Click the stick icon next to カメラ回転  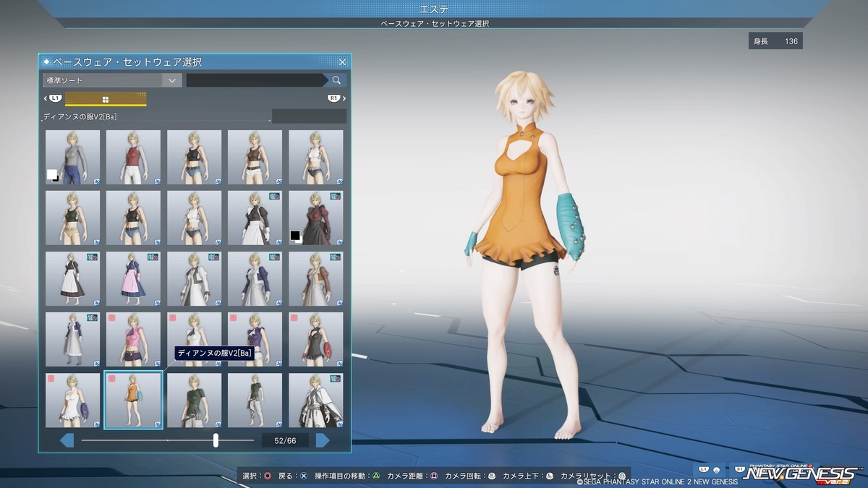(x=492, y=476)
